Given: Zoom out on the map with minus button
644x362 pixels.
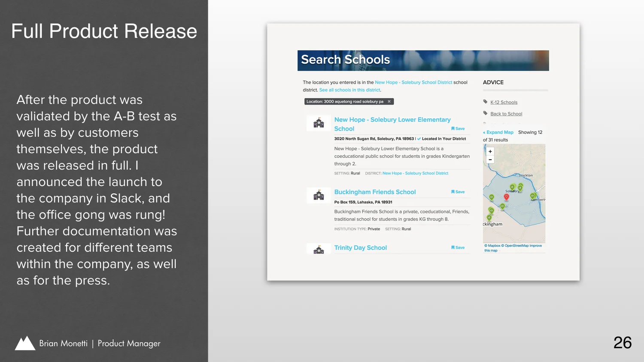Looking at the screenshot, I should pyautogui.click(x=490, y=160).
